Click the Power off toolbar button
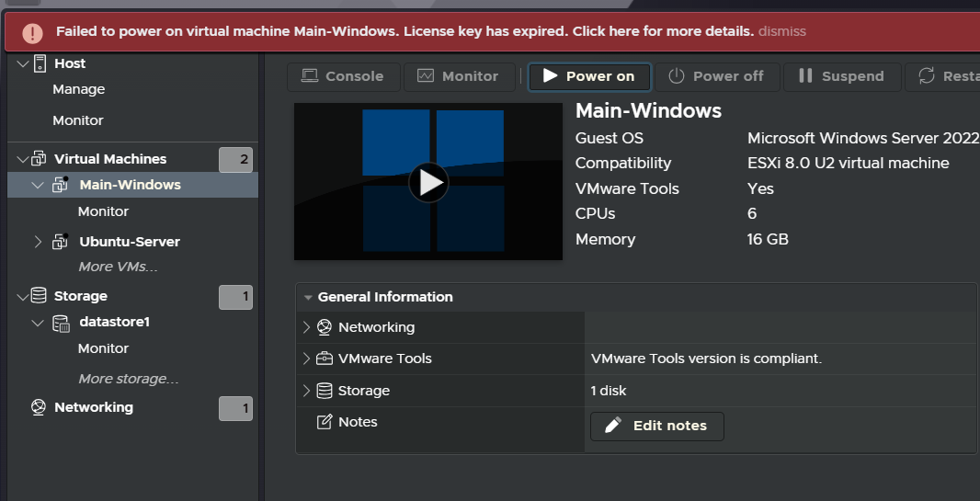The image size is (980, 501). tap(716, 76)
